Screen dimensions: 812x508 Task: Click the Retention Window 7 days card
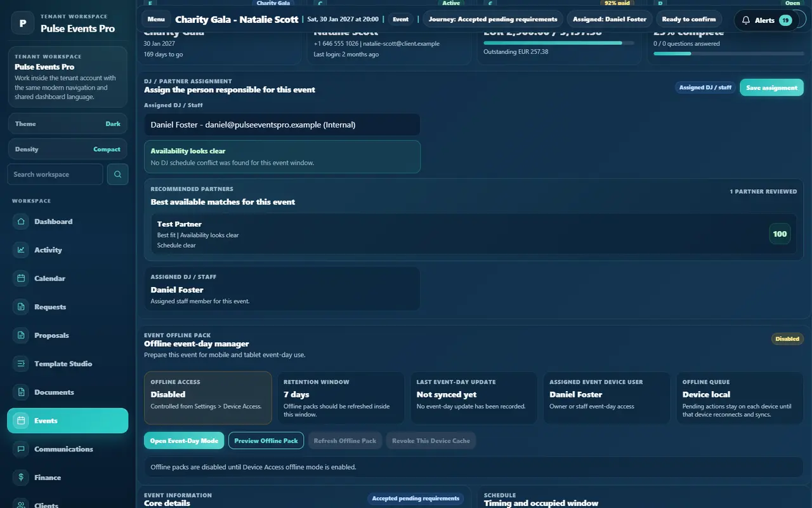(341, 398)
